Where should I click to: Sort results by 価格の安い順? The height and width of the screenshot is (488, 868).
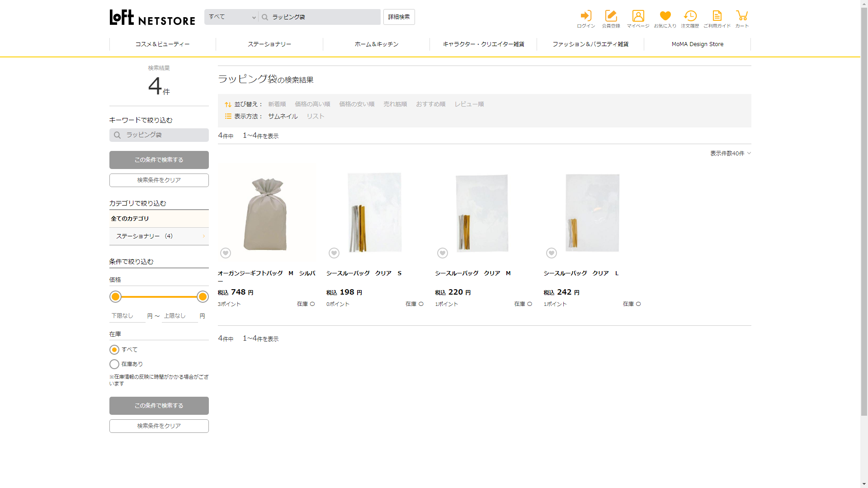[x=357, y=104]
